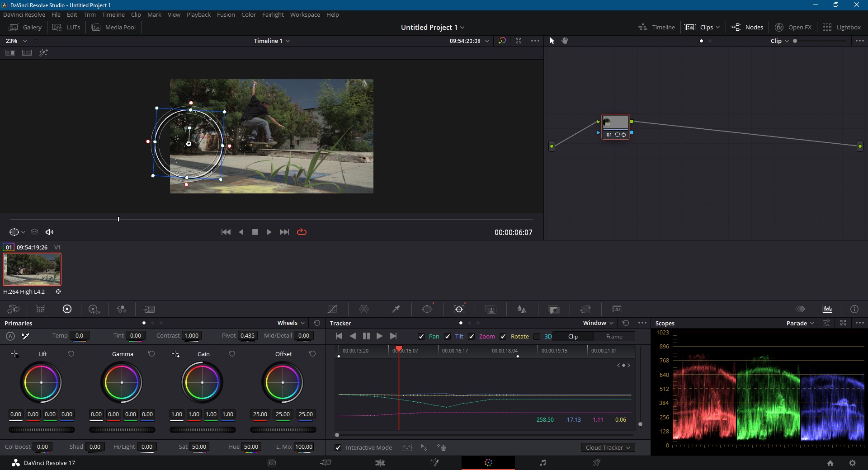Screen dimensions: 868x470
Task: Open the Camera Raw palette
Action: tap(14, 309)
